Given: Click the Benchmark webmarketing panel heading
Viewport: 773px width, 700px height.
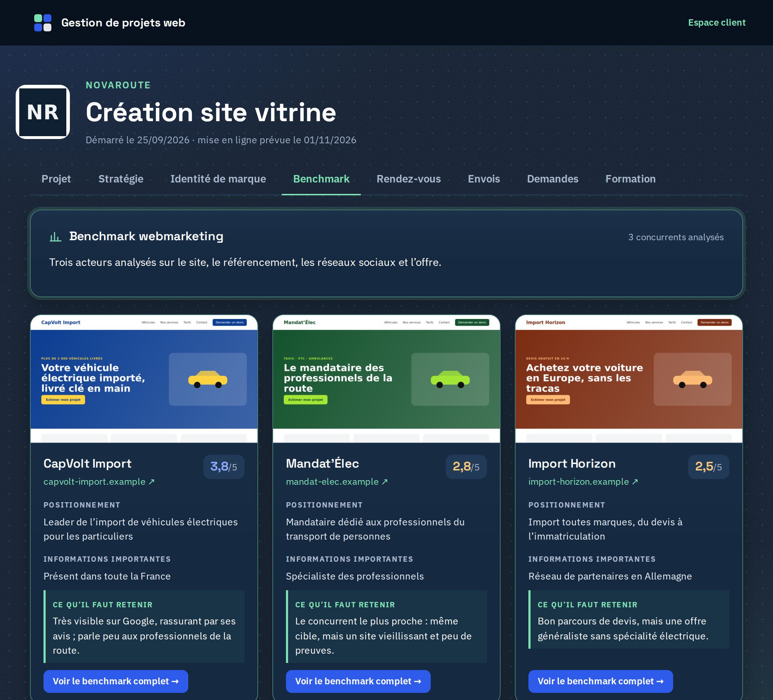Looking at the screenshot, I should tap(146, 236).
